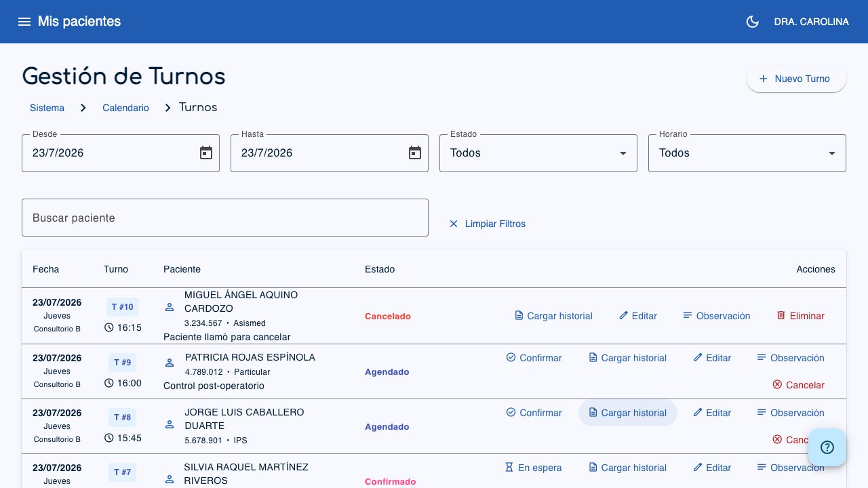Screen dimensions: 868x488
Task: Set Silvia Raquel Martínez to En espera
Action: [533, 468]
